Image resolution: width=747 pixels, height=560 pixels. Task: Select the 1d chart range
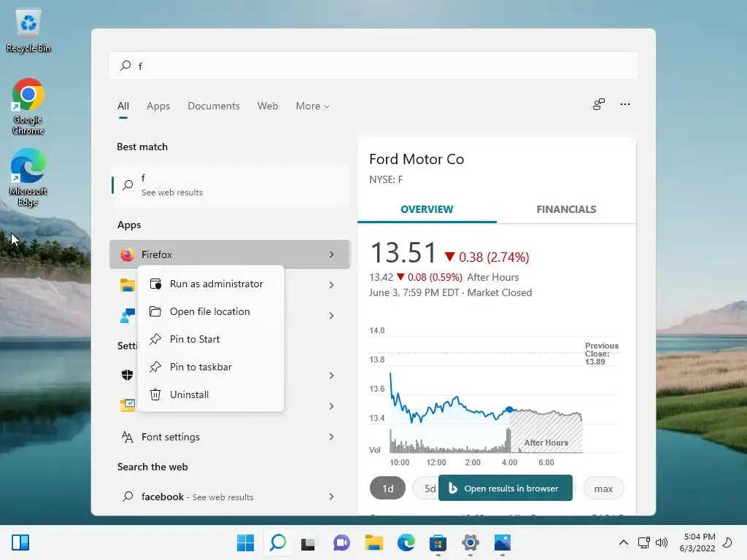pos(388,489)
